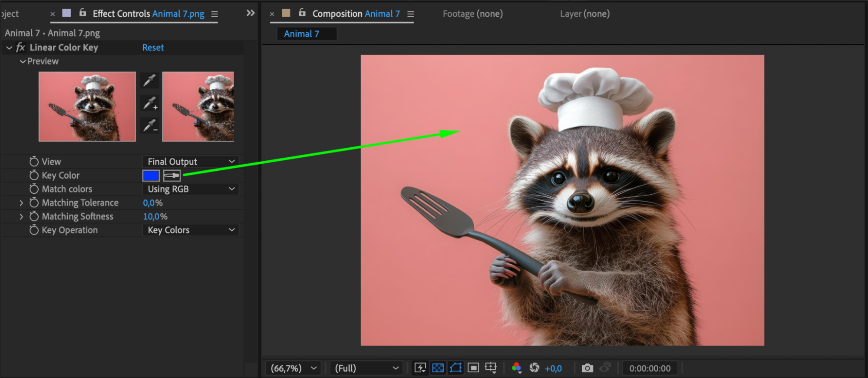Click the Reset link for Linear Color Key
This screenshot has height=378, width=868.
click(x=153, y=48)
